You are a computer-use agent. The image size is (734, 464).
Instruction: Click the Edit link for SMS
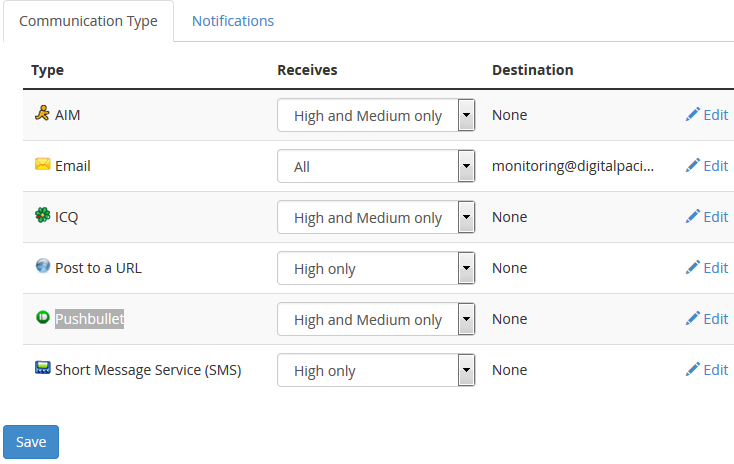[716, 370]
